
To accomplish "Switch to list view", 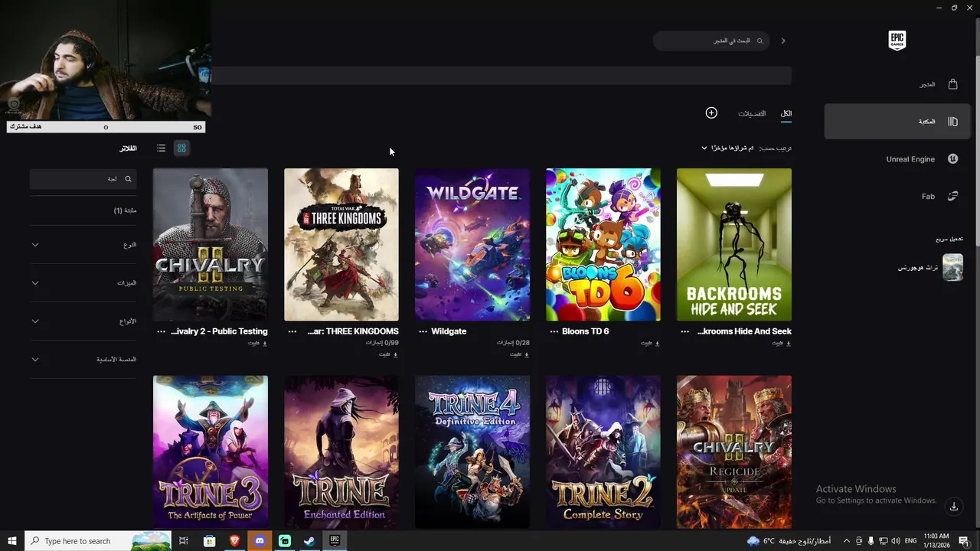I will click(161, 148).
